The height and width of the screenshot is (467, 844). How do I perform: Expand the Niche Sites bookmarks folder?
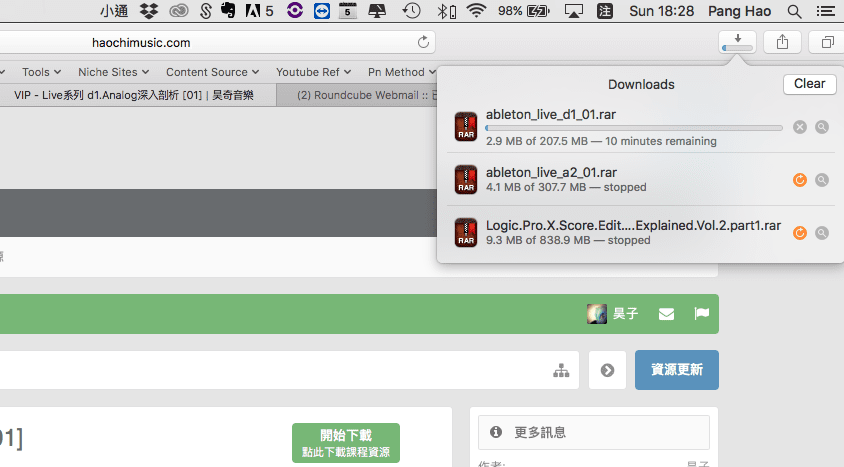(114, 72)
